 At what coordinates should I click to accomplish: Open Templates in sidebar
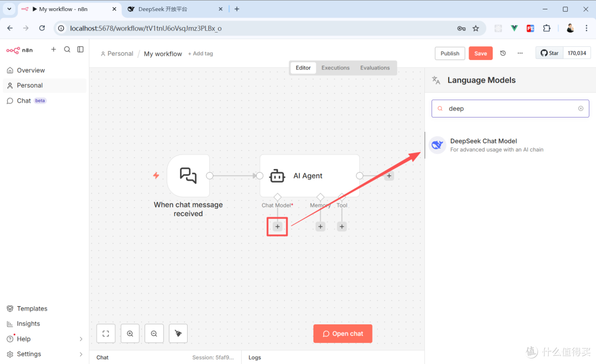[x=32, y=308]
